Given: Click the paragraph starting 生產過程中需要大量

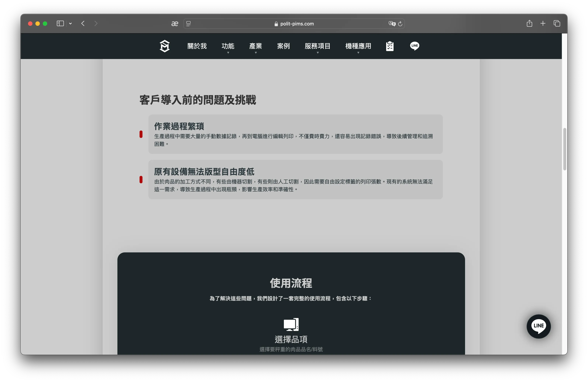Looking at the screenshot, I should [293, 140].
